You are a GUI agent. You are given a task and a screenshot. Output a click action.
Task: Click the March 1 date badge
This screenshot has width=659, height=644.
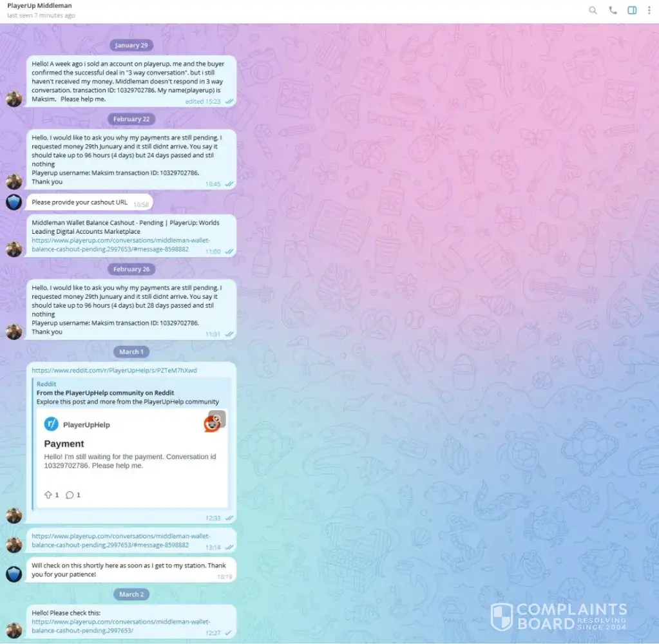coord(131,352)
